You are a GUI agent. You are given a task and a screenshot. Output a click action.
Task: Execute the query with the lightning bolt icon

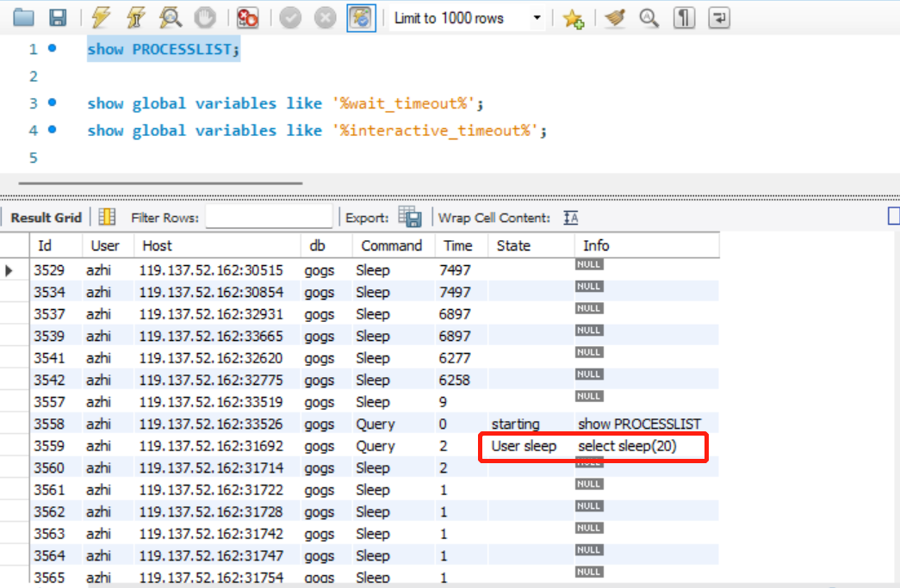(x=101, y=18)
